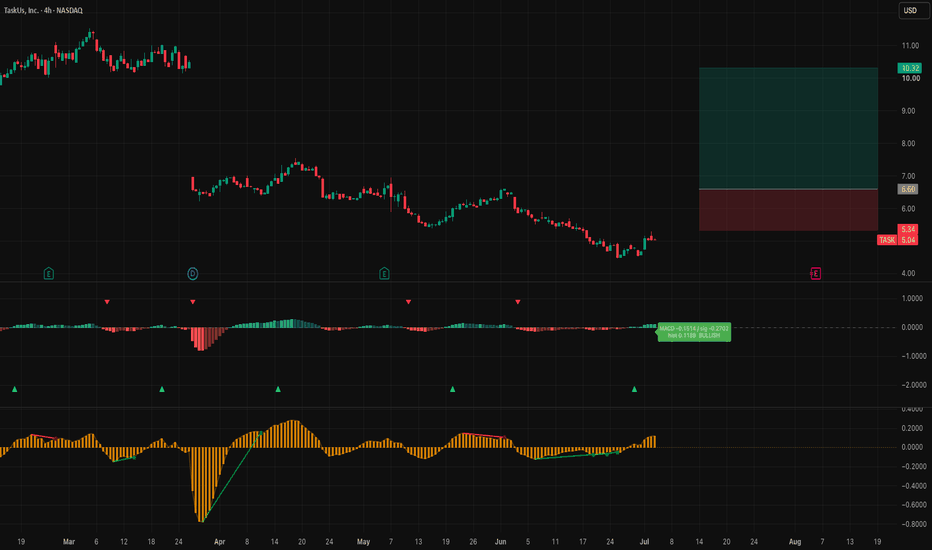The height and width of the screenshot is (550, 932).
Task: Click the May label on time axis
Action: [363, 542]
